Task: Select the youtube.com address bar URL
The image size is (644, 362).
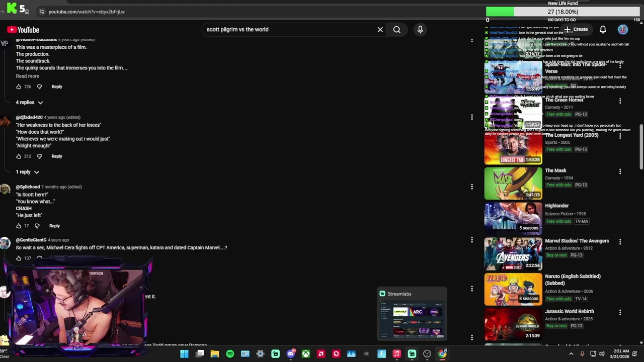Action: [87, 12]
